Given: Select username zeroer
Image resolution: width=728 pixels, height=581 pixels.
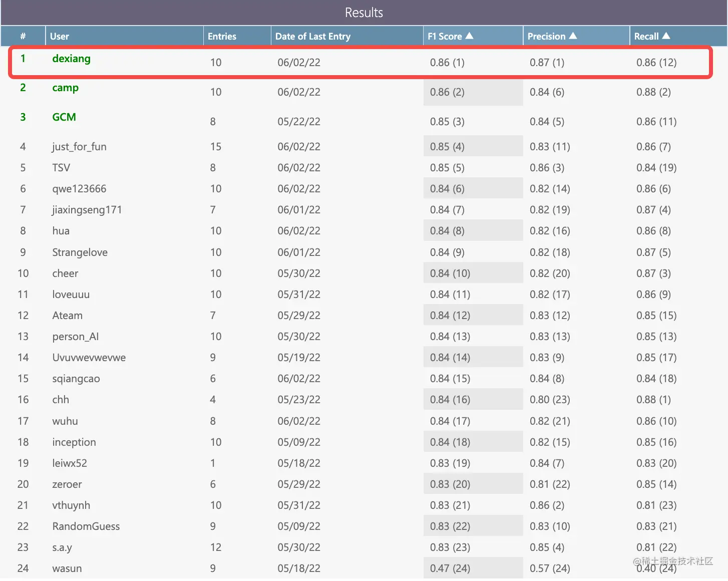Looking at the screenshot, I should tap(67, 484).
